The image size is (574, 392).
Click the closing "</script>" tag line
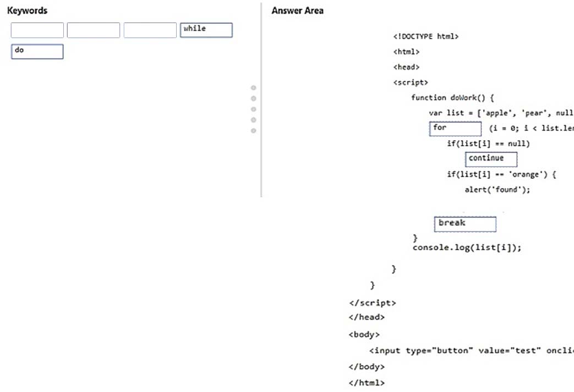[373, 303]
